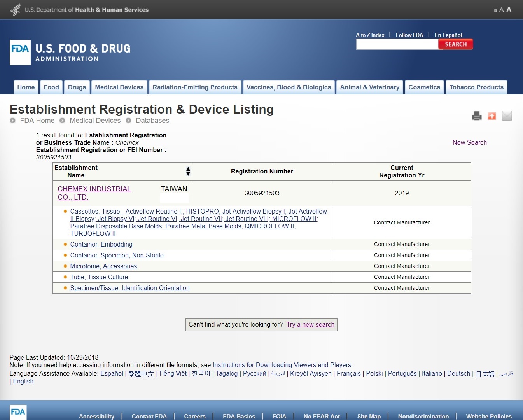This screenshot has height=420, width=523.
Task: Select Tiếng Việt language assistance
Action: click(173, 374)
